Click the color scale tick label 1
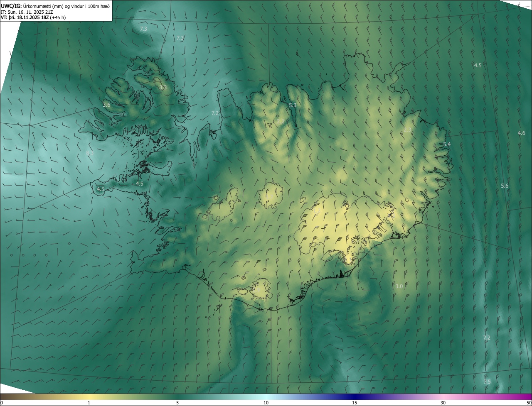 [89, 403]
